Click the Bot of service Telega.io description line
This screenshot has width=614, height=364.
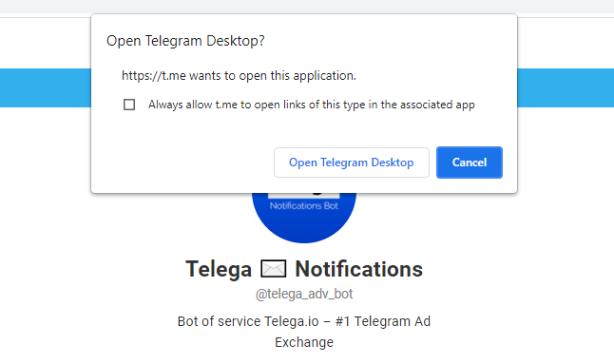[x=304, y=321]
